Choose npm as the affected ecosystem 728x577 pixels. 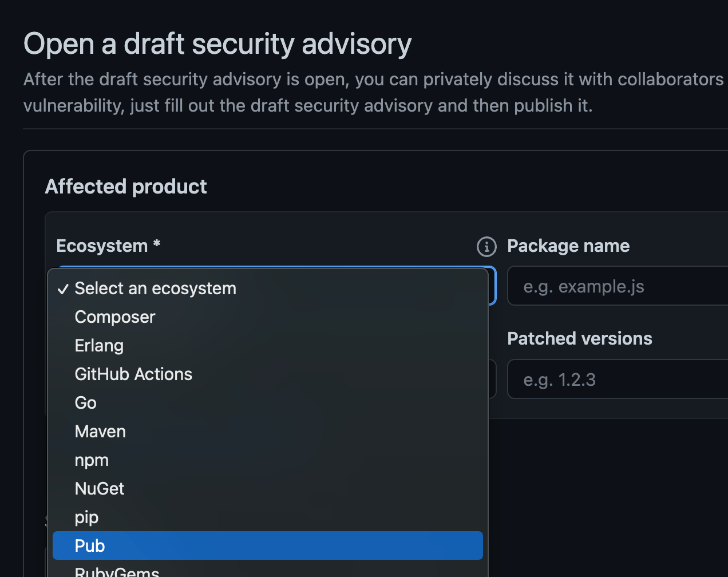[92, 460]
